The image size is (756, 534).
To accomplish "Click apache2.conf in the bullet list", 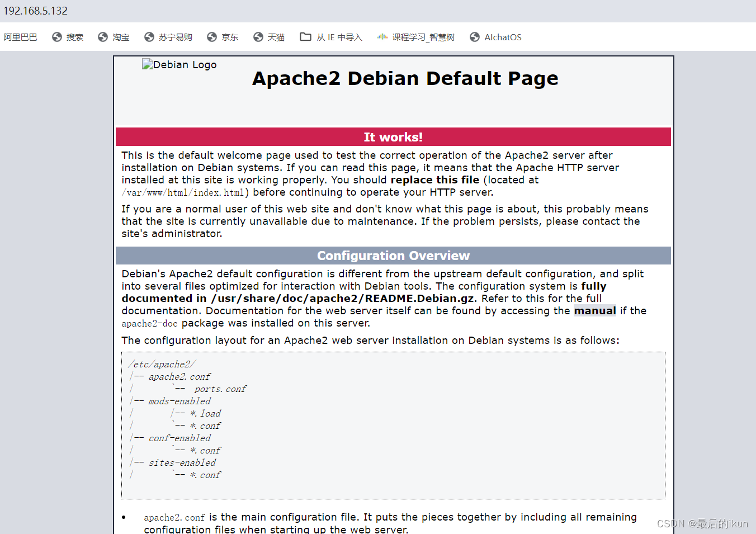I will pyautogui.click(x=174, y=518).
